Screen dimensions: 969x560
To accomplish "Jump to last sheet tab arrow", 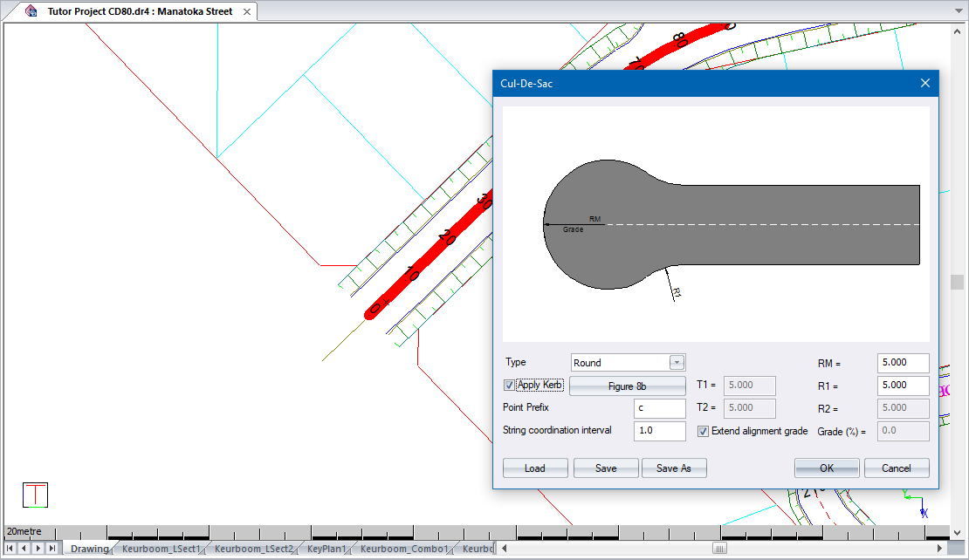I will tap(52, 549).
